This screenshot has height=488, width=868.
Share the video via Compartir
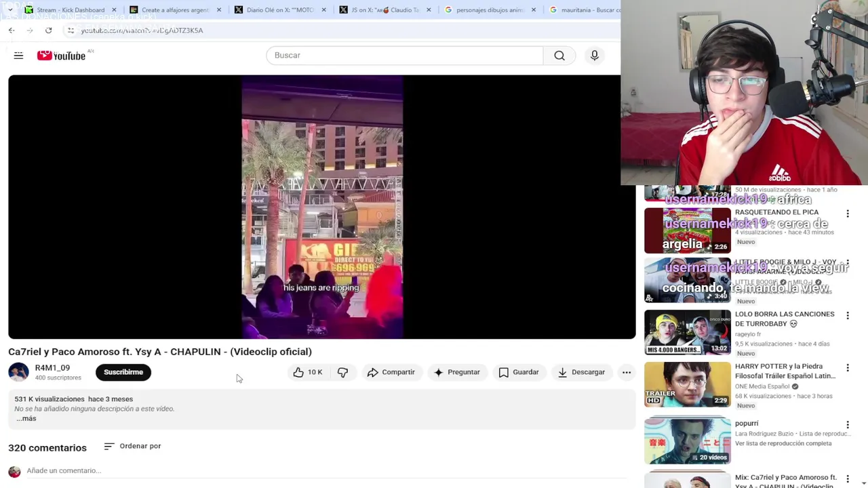(x=391, y=372)
